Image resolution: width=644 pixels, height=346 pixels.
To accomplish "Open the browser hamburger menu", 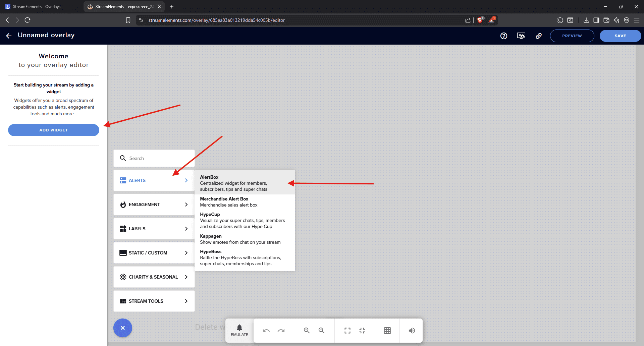I will coord(637,20).
